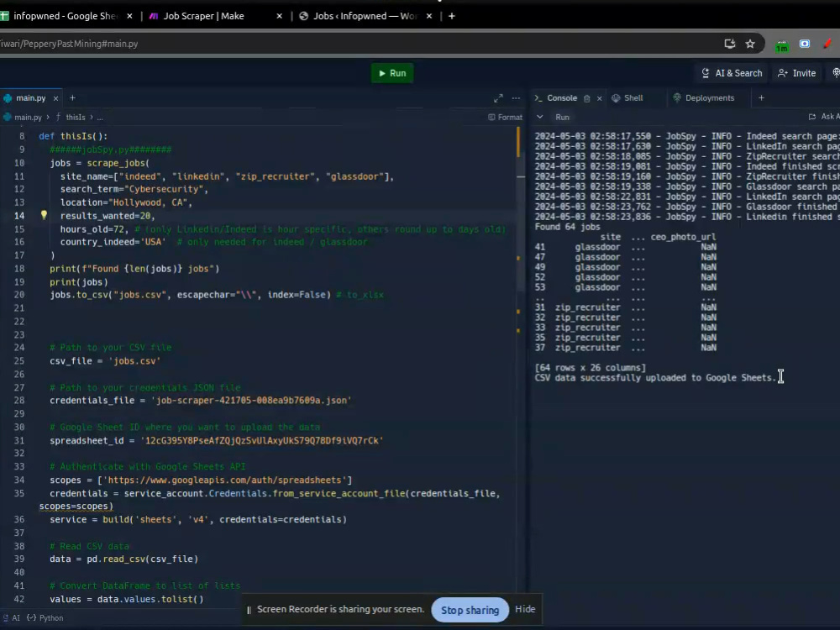Switch to the Shell tab

[627, 98]
